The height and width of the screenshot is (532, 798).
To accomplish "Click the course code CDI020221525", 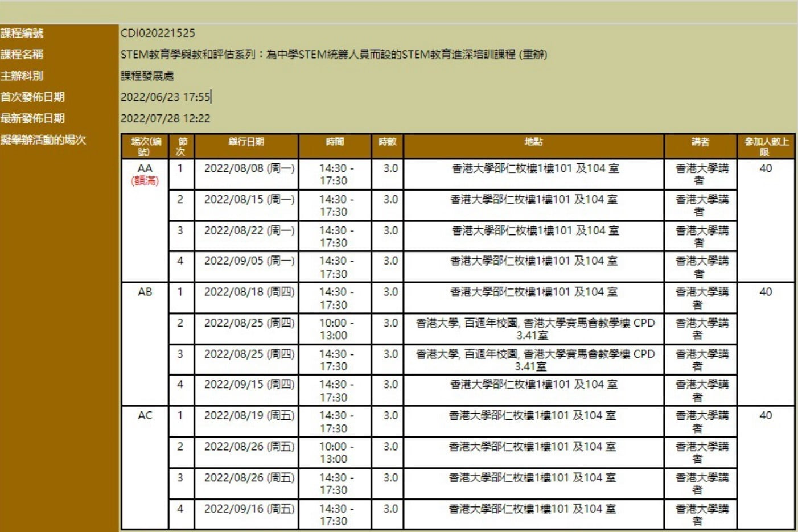I will [x=158, y=33].
